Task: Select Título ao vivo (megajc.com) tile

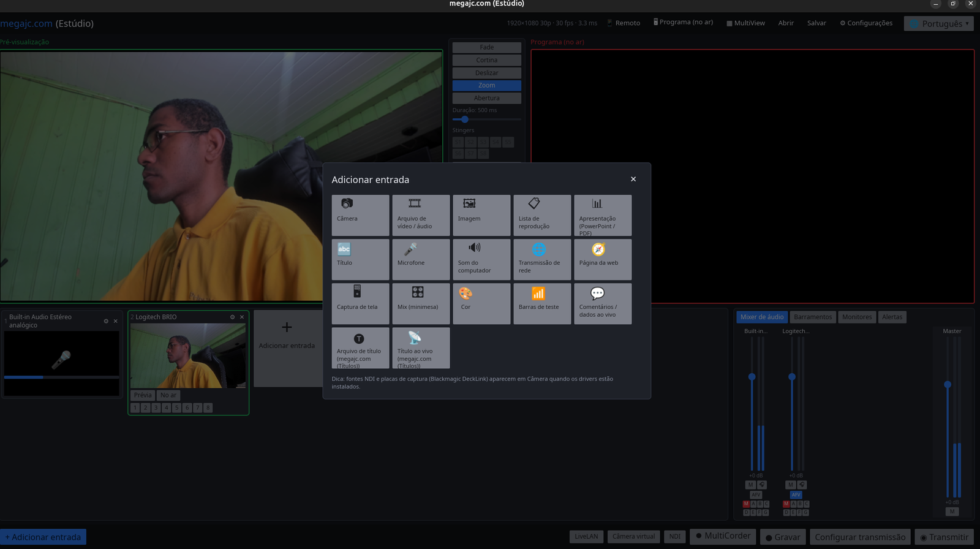Action: 421,347
